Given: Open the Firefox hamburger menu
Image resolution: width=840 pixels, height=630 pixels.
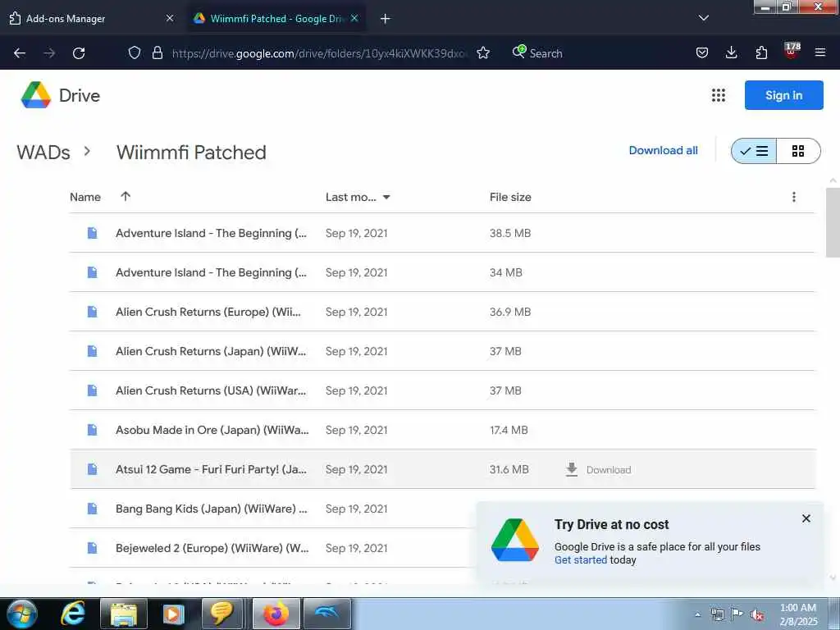Looking at the screenshot, I should coord(820,52).
